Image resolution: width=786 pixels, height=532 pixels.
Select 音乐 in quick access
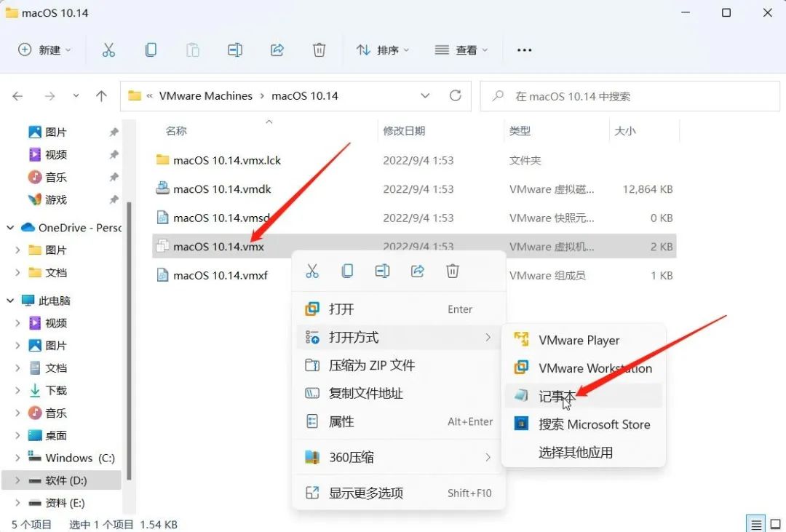coord(55,177)
